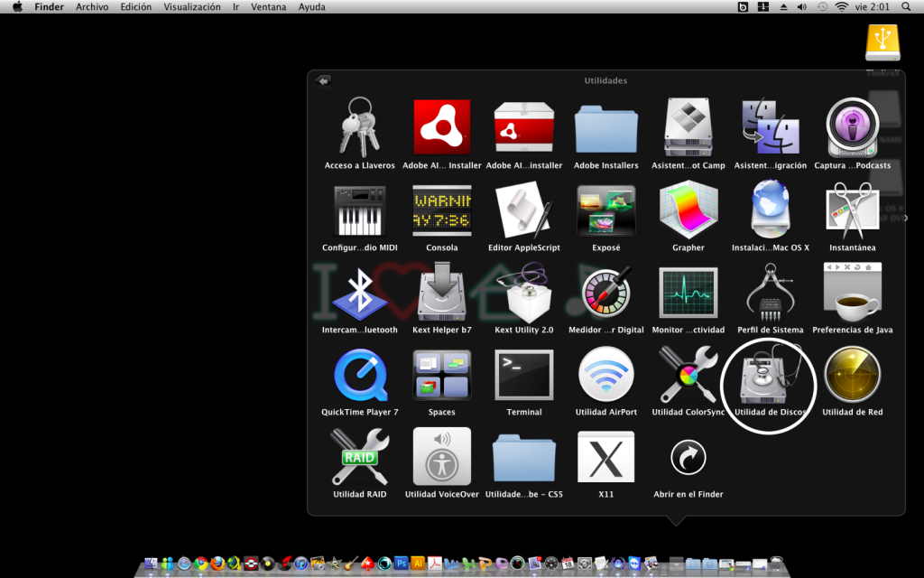
Task: Launch Google Chrome from the Dock
Action: coord(201,564)
